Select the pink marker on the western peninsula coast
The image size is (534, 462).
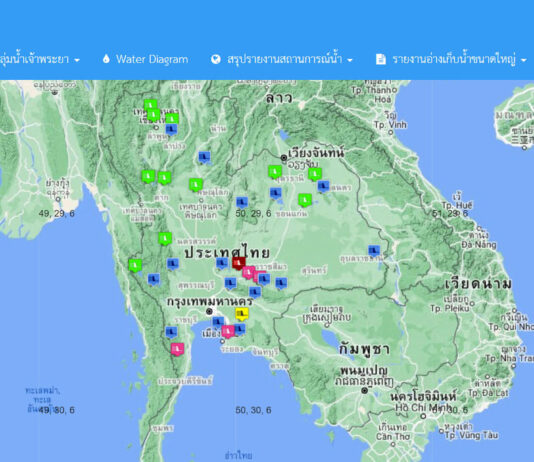177,349
